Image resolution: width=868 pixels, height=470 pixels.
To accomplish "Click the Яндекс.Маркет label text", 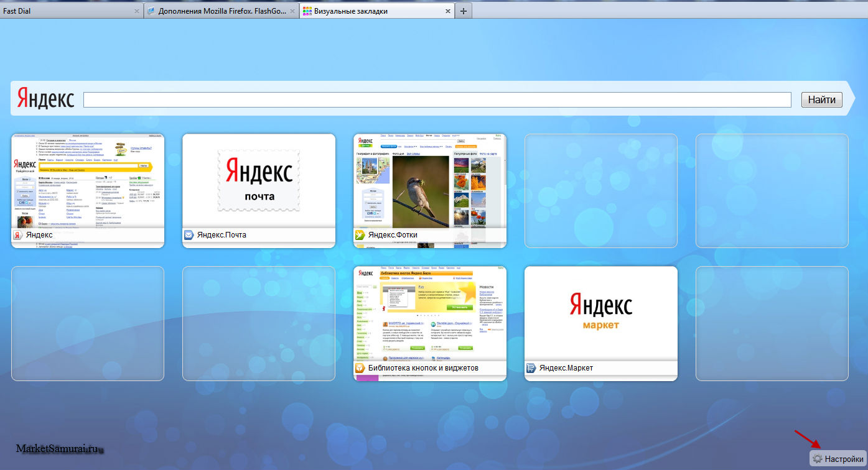I will point(566,368).
